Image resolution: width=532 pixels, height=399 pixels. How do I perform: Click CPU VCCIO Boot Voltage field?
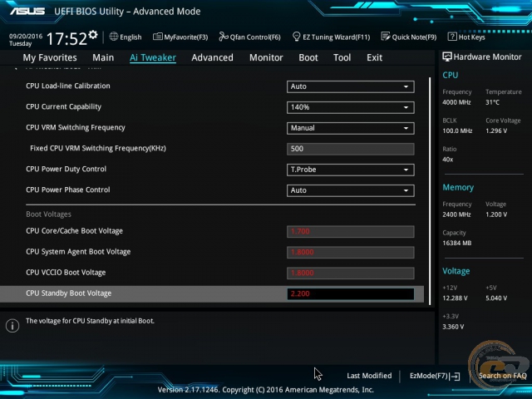point(350,273)
